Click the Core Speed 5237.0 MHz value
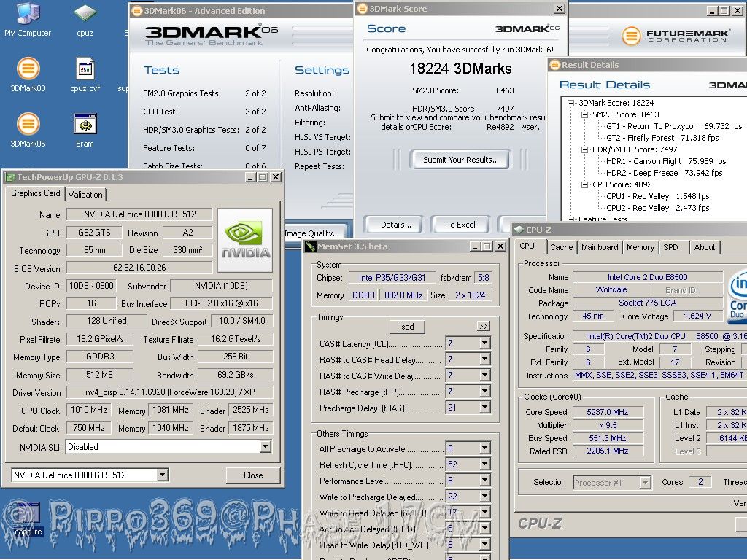The height and width of the screenshot is (560, 747). [x=608, y=412]
